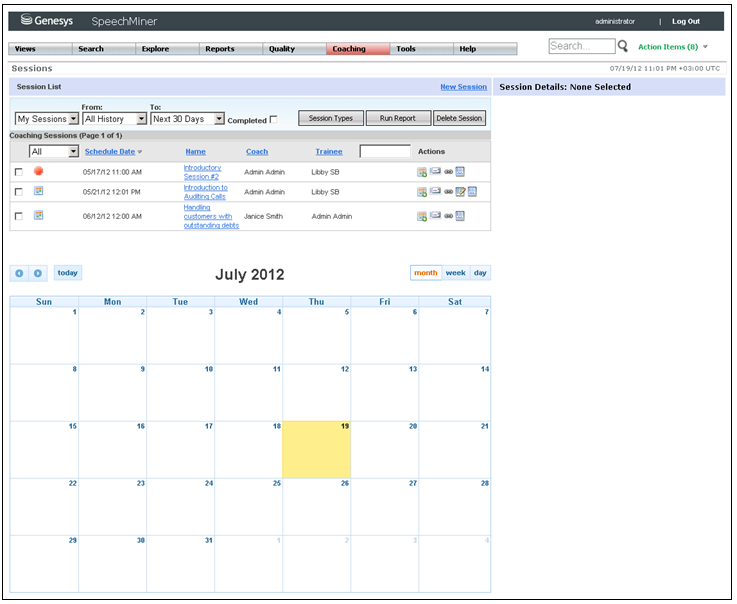Click the search magnifier icon
The width and height of the screenshot is (737, 604).
pyautogui.click(x=623, y=46)
